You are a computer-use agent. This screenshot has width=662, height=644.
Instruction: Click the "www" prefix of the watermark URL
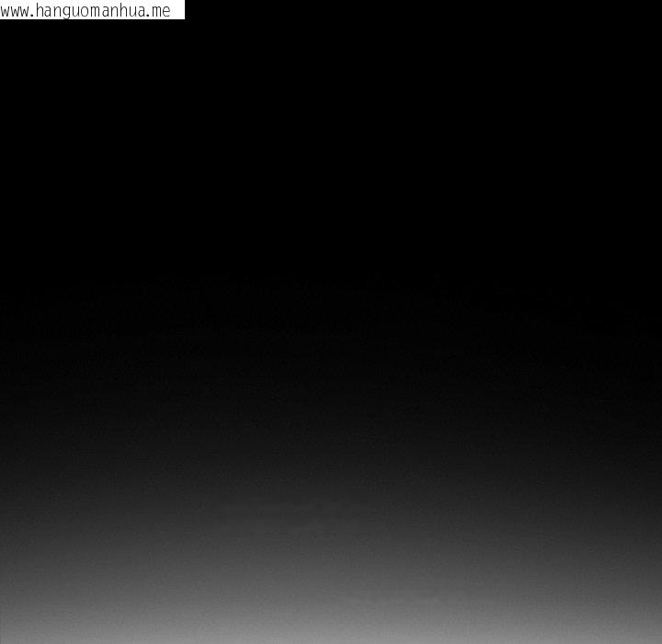coord(16,11)
